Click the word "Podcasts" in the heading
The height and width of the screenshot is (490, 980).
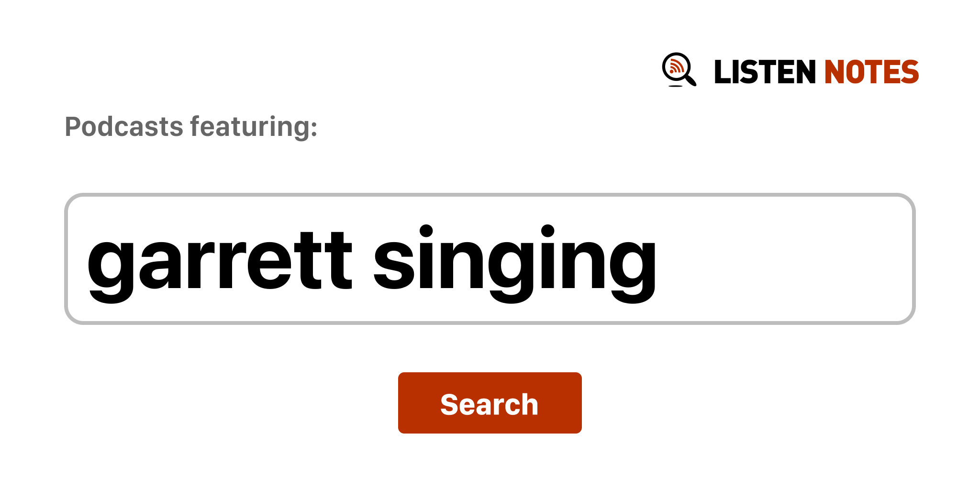[124, 127]
